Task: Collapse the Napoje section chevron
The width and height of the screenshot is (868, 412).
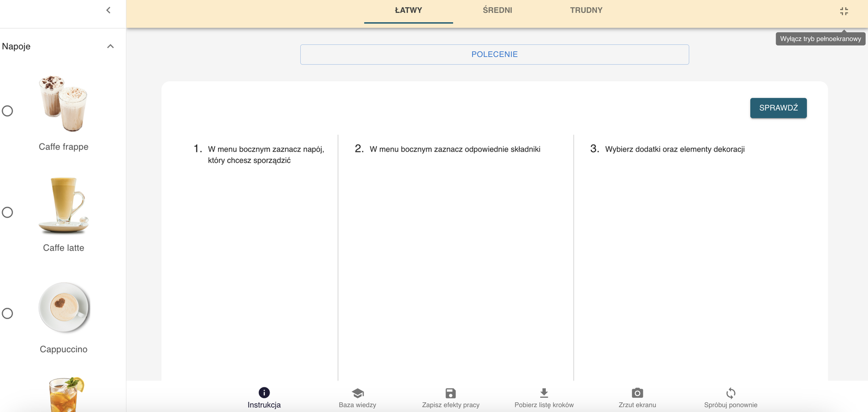Action: [x=111, y=46]
